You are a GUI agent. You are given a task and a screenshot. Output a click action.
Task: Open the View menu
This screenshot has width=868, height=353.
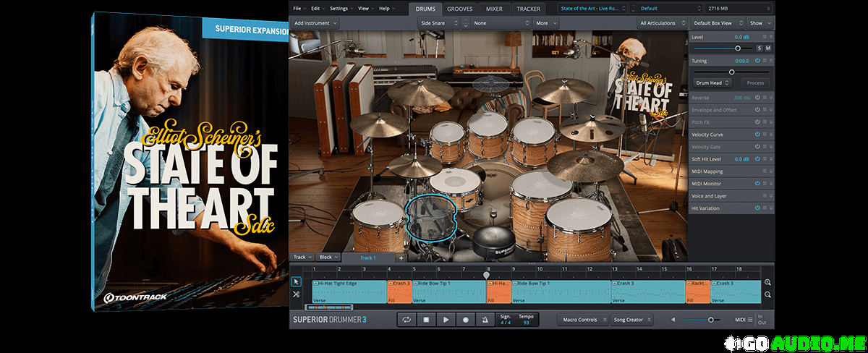coord(365,8)
